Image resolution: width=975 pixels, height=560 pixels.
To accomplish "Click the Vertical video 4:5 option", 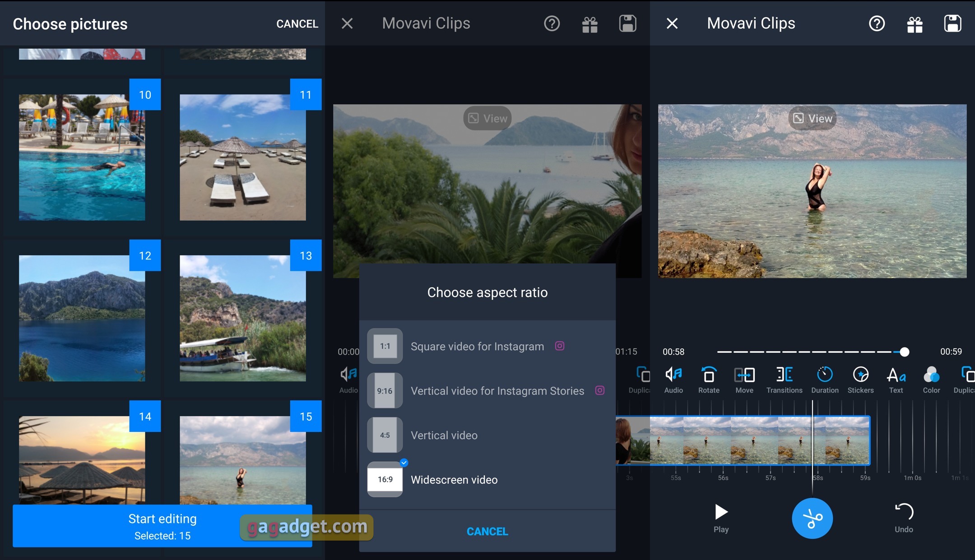I will [487, 435].
